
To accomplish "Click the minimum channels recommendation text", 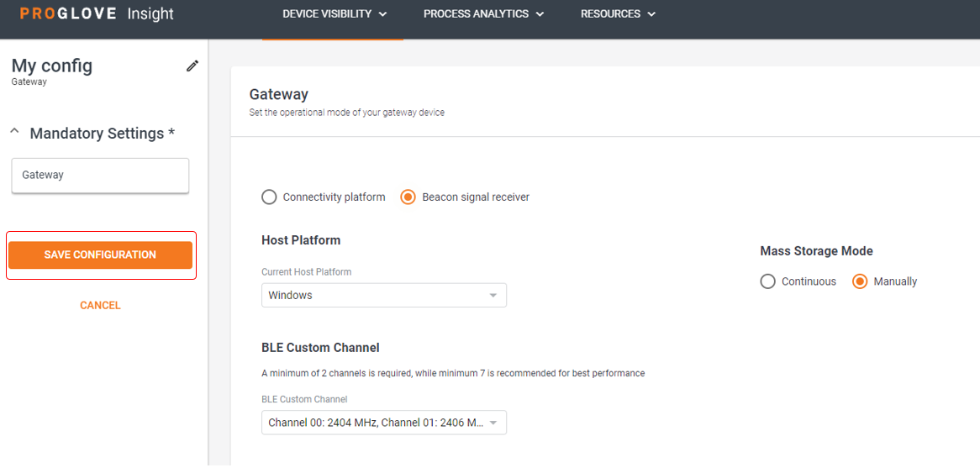I will (452, 374).
